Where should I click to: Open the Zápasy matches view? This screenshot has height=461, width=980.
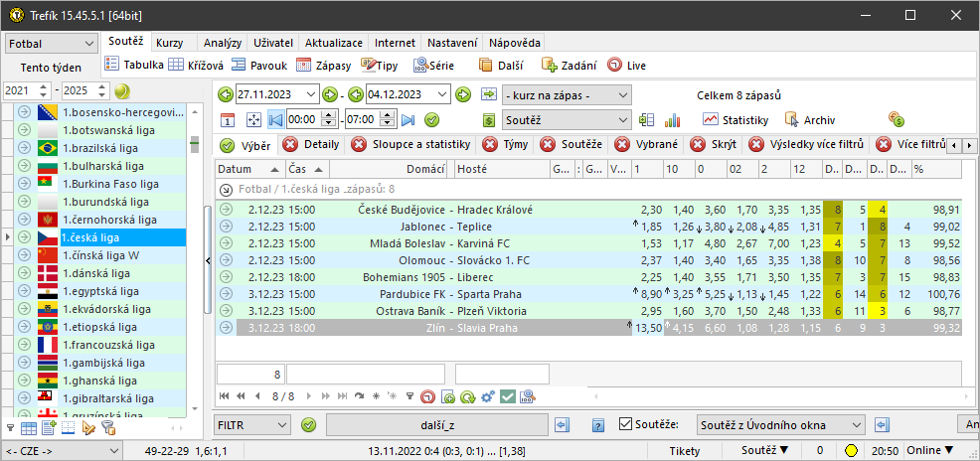coord(323,65)
